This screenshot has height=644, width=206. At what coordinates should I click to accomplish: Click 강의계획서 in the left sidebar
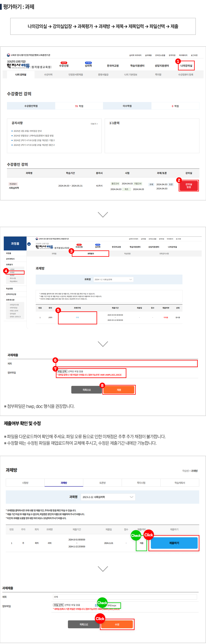pyautogui.click(x=10, y=259)
